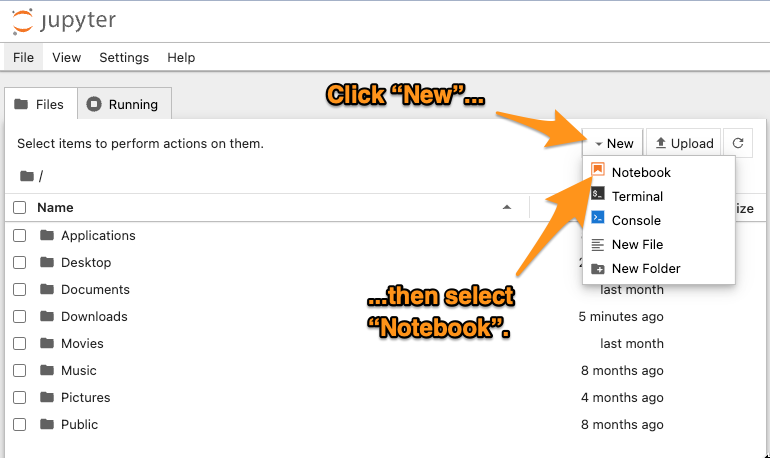The width and height of the screenshot is (770, 458).
Task: Click the refresh file list icon
Action: (x=738, y=143)
